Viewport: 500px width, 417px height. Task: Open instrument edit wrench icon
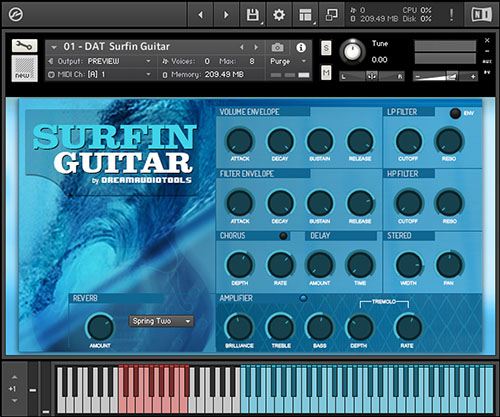24,46
